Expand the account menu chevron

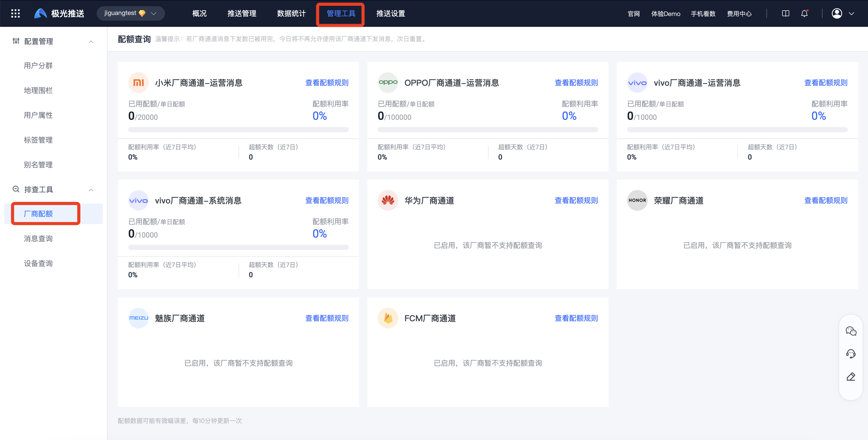coord(851,14)
